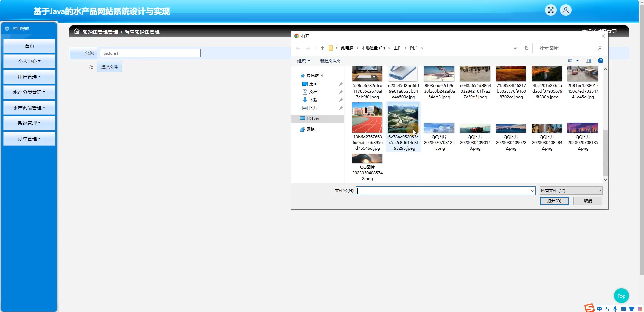644x312 pixels.
Task: Toggle the preview pane in file dialog
Action: [x=589, y=61]
